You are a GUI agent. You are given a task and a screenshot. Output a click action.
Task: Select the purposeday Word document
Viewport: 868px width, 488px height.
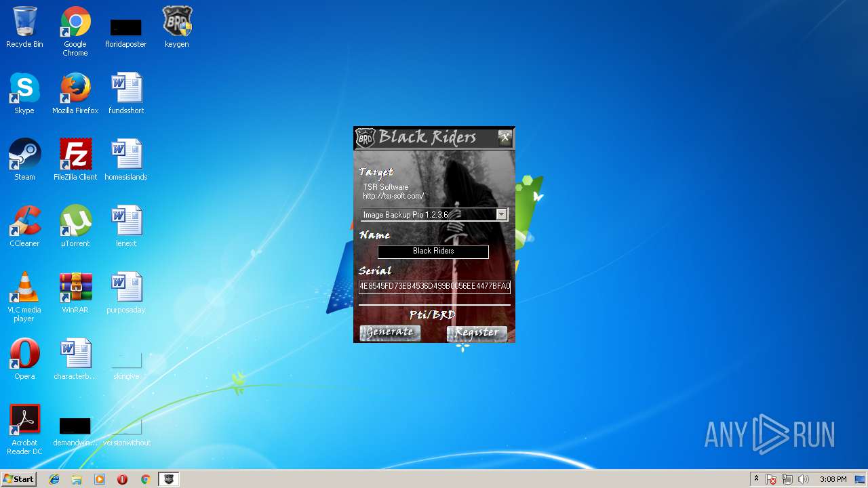pyautogui.click(x=126, y=293)
